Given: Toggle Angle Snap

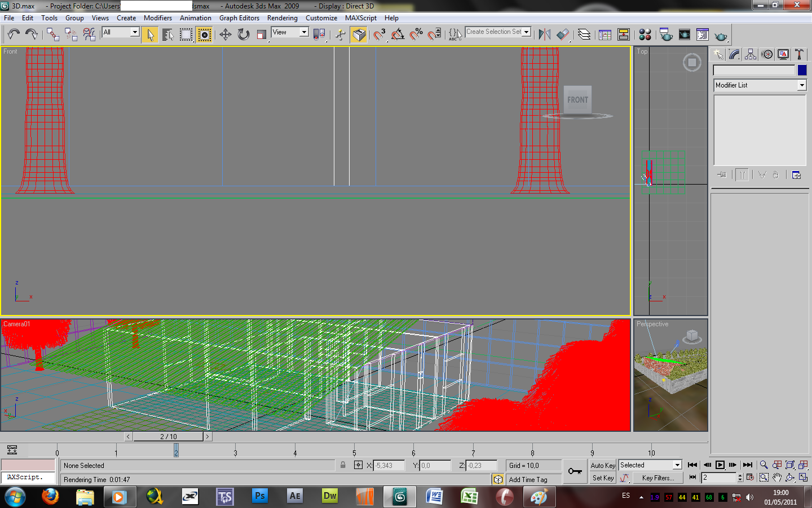Looking at the screenshot, I should [398, 34].
